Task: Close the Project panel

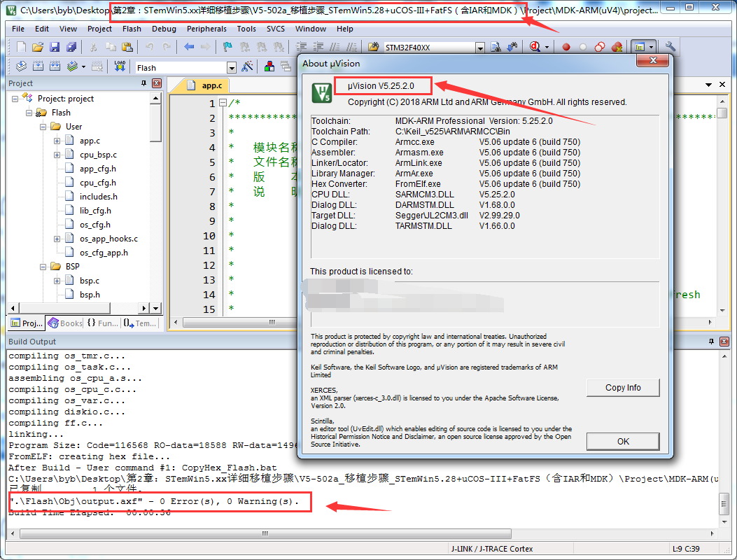Action: (x=157, y=83)
